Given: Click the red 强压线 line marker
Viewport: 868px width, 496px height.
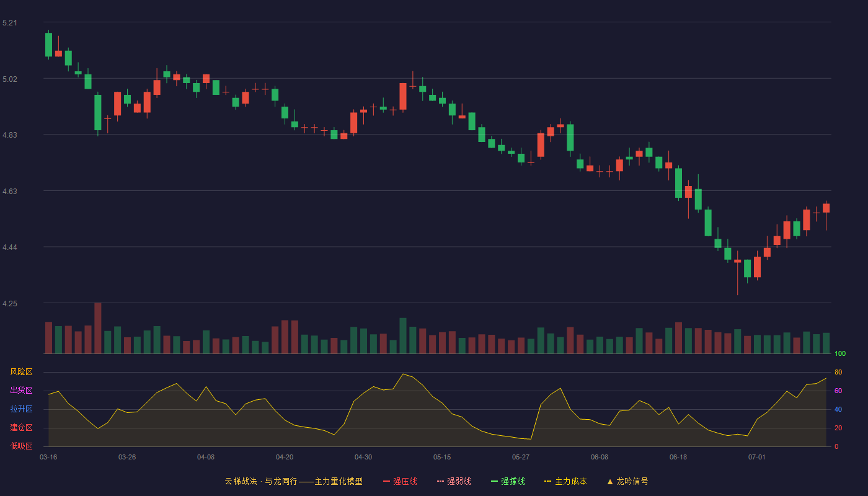Looking at the screenshot, I should [x=386, y=481].
